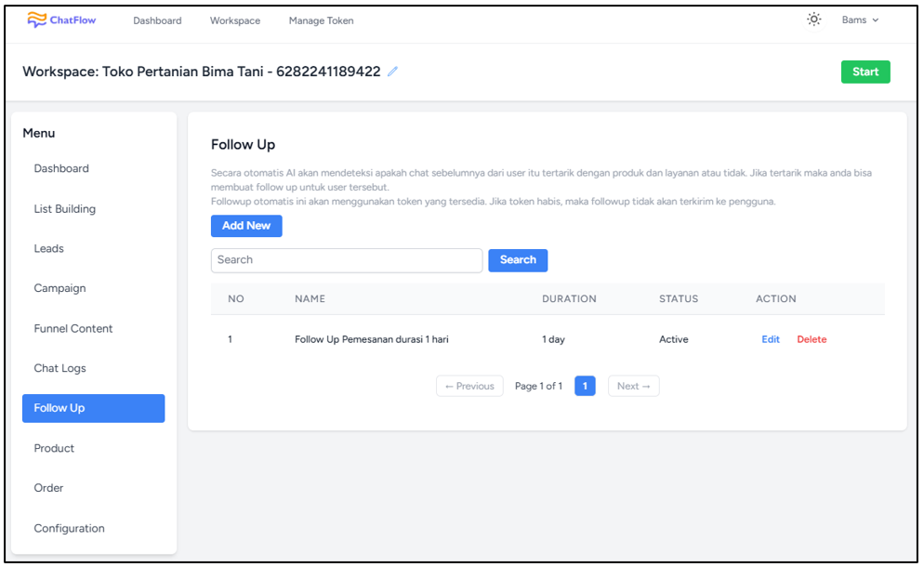The image size is (924, 567).
Task: Click the ChatFlow logo icon
Action: pyautogui.click(x=36, y=20)
